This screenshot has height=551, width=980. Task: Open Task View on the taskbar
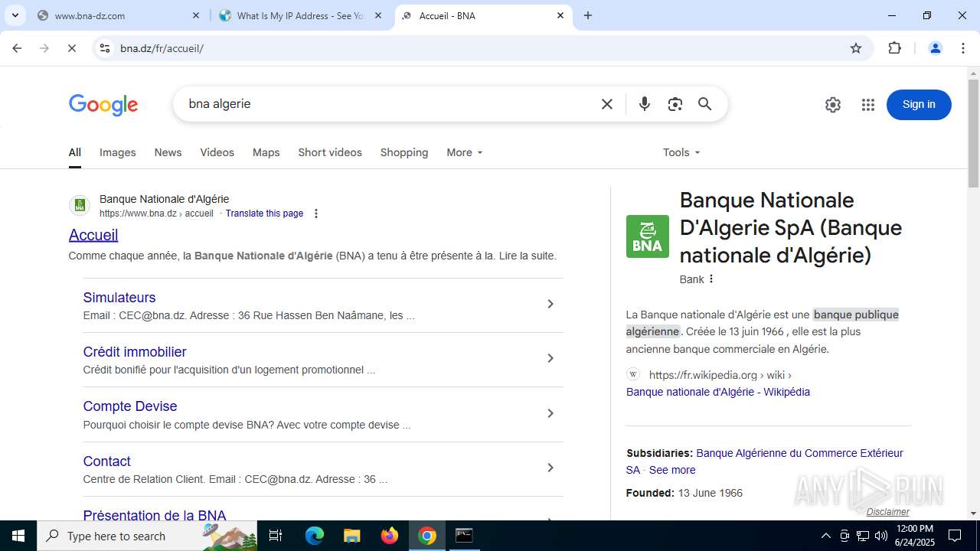[x=276, y=536]
